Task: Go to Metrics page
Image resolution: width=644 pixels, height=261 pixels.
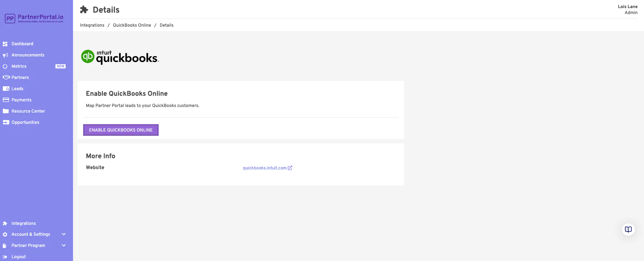Action: (x=19, y=66)
